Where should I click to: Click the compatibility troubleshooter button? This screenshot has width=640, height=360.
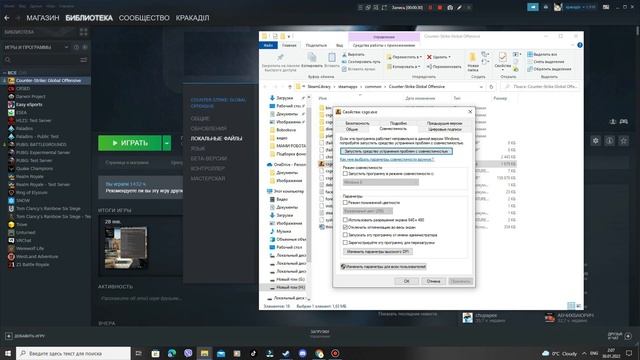click(396, 151)
